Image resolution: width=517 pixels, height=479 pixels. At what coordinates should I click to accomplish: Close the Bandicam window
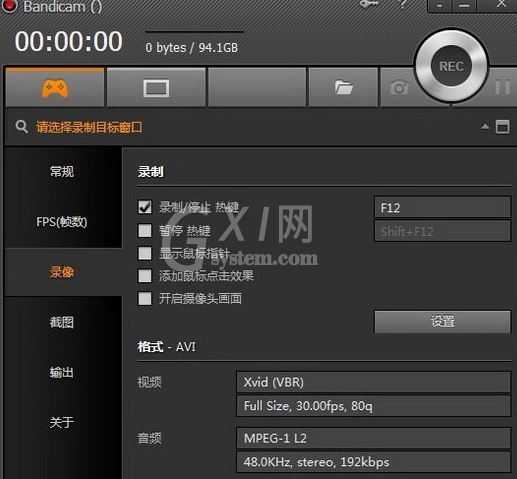[501, 4]
